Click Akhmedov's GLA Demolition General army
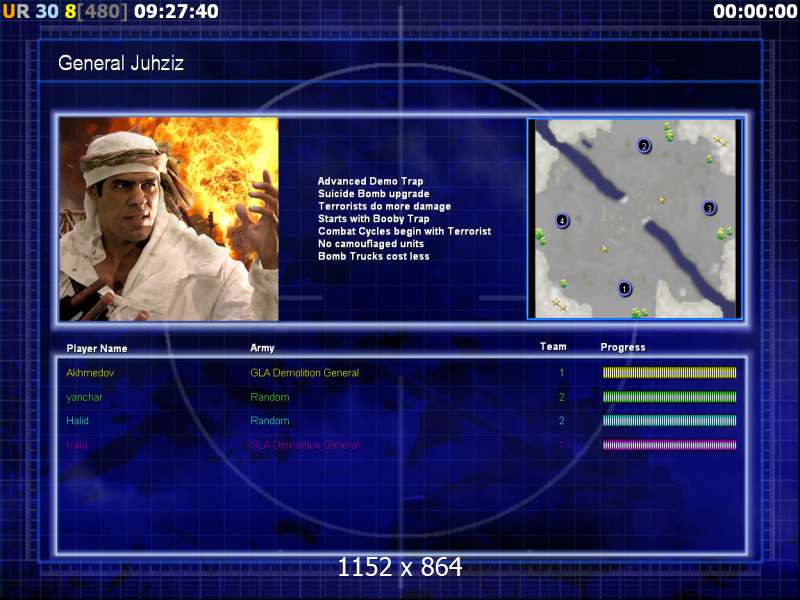Image resolution: width=800 pixels, height=600 pixels. pos(305,373)
